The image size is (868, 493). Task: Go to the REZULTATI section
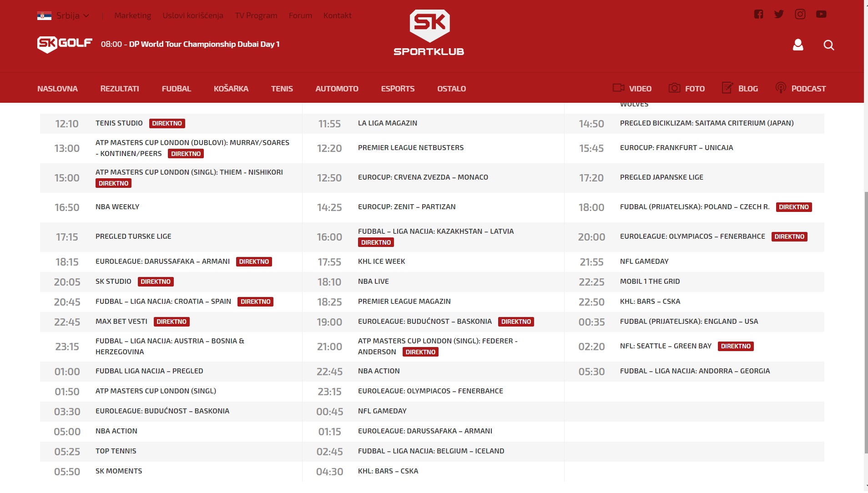pos(120,89)
